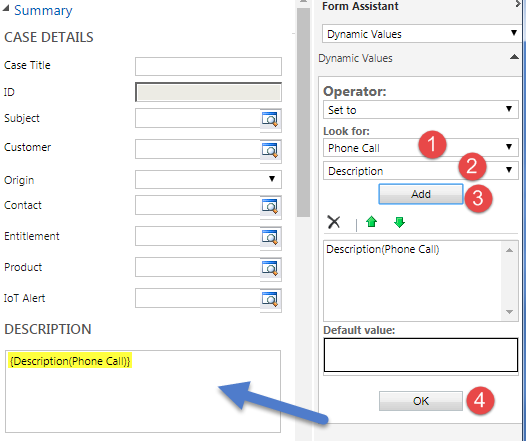Click in the IoT Alert text field
This screenshot has height=441, width=526.
click(x=198, y=298)
